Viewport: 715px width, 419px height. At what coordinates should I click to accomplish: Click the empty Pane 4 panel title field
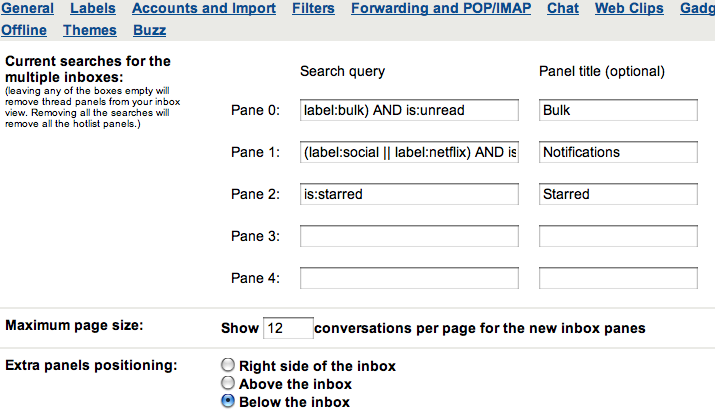click(x=618, y=278)
